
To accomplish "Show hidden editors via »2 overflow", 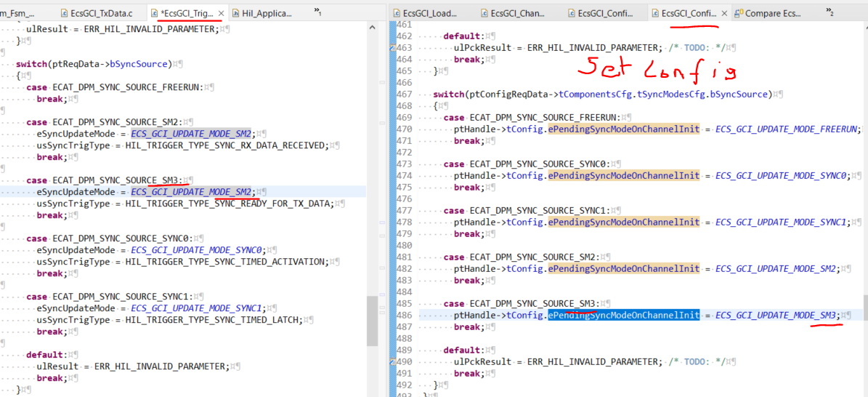I will coord(830,10).
